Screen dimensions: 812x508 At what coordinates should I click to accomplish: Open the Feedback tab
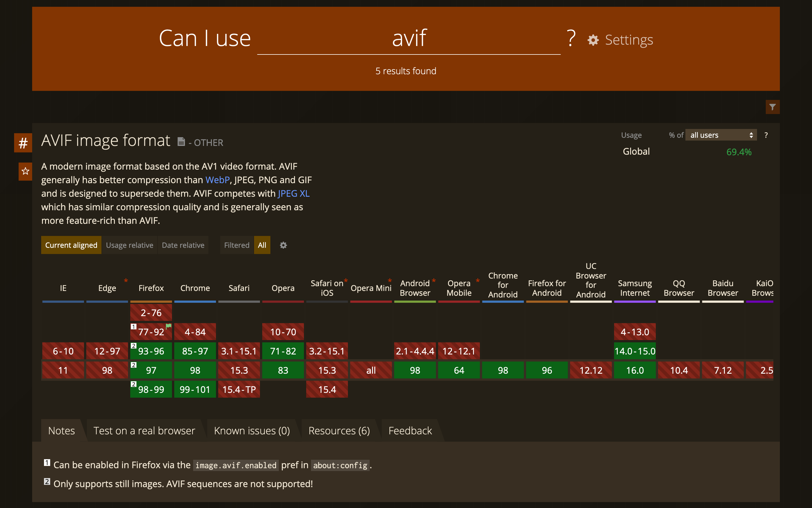(410, 430)
